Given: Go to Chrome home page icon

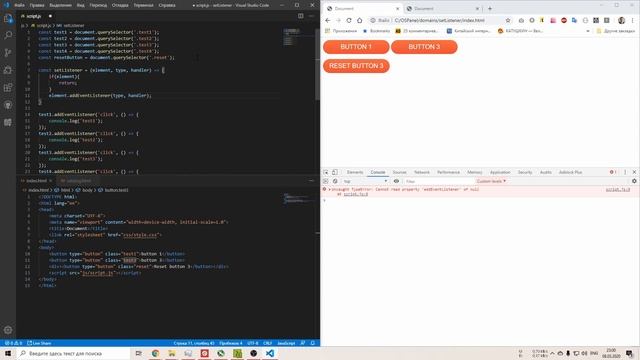Looking at the screenshot, I should tap(360, 20).
